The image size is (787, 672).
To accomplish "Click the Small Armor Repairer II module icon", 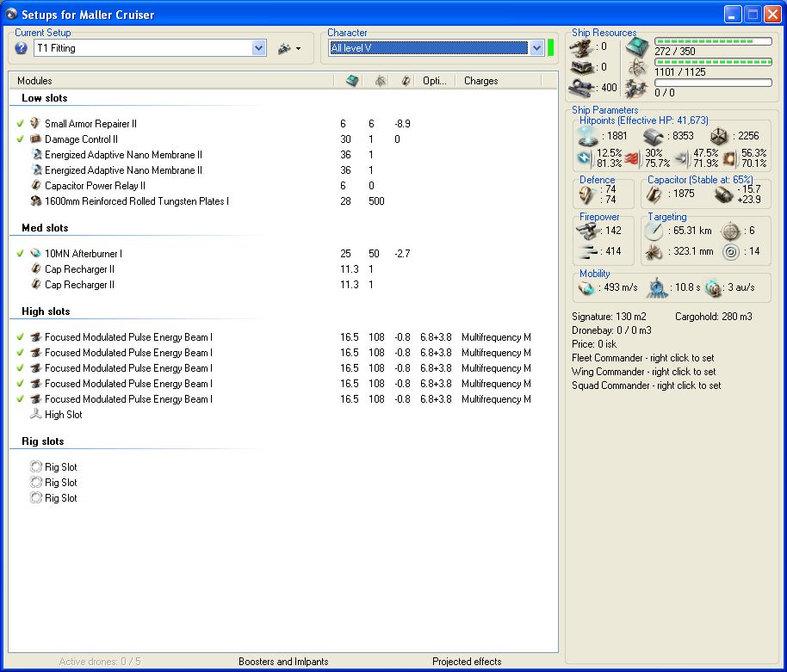I will [35, 123].
